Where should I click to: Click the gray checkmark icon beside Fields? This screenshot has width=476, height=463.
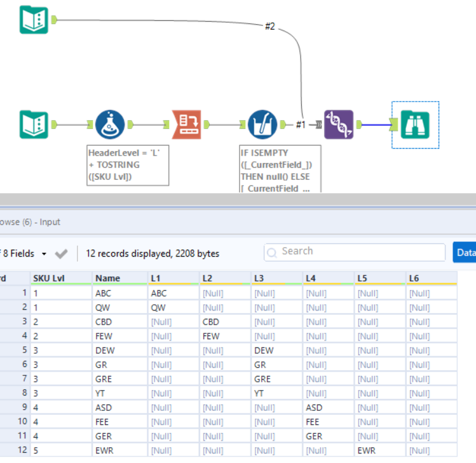(61, 253)
